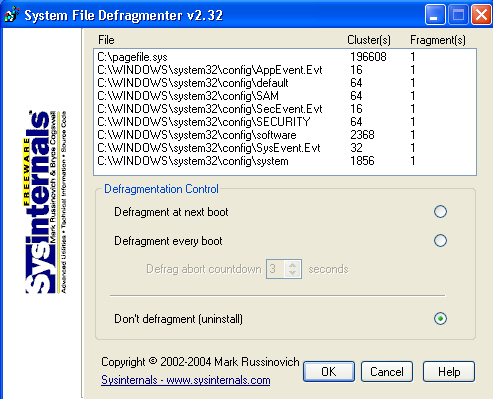Select the config\SecEvent.Evt file row
The height and width of the screenshot is (399, 493).
click(x=285, y=109)
